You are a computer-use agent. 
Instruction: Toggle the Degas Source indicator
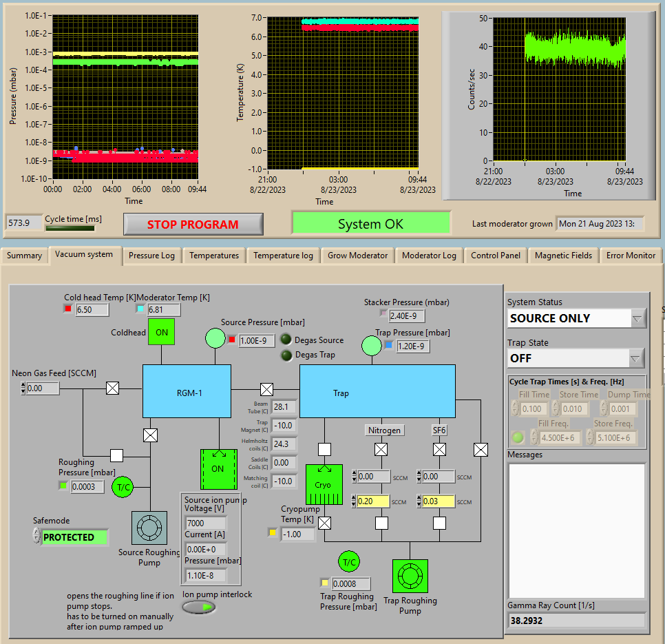(x=286, y=340)
